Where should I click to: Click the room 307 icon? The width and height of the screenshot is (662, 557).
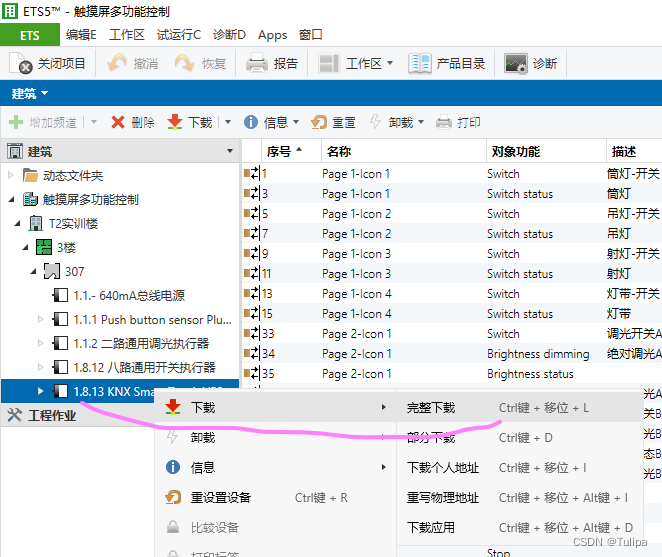(x=52, y=271)
